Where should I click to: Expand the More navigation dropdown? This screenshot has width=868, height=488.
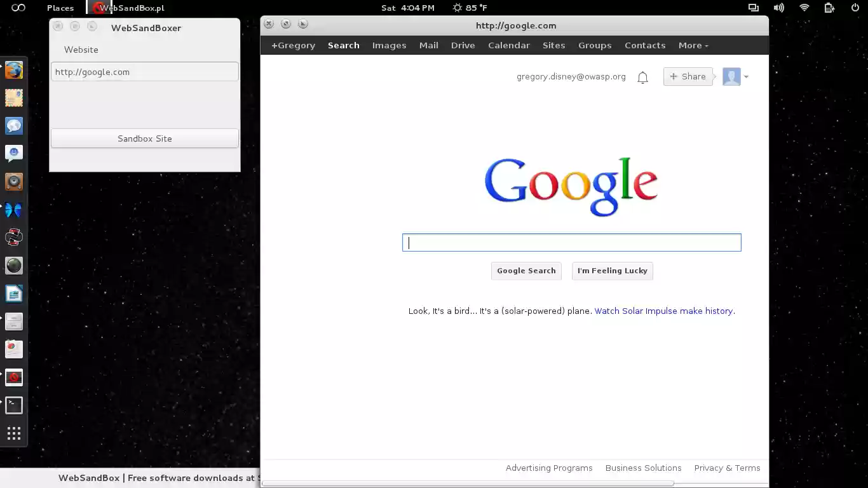point(693,45)
